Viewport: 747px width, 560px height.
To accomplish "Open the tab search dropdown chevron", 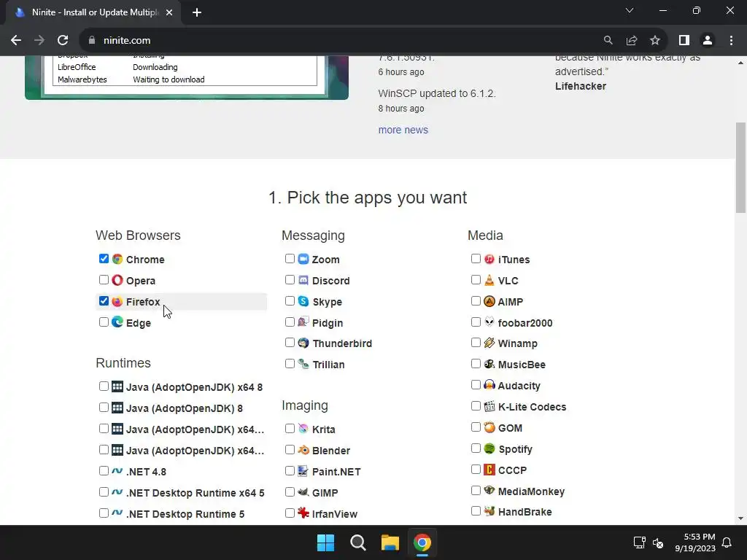I will tap(630, 10).
